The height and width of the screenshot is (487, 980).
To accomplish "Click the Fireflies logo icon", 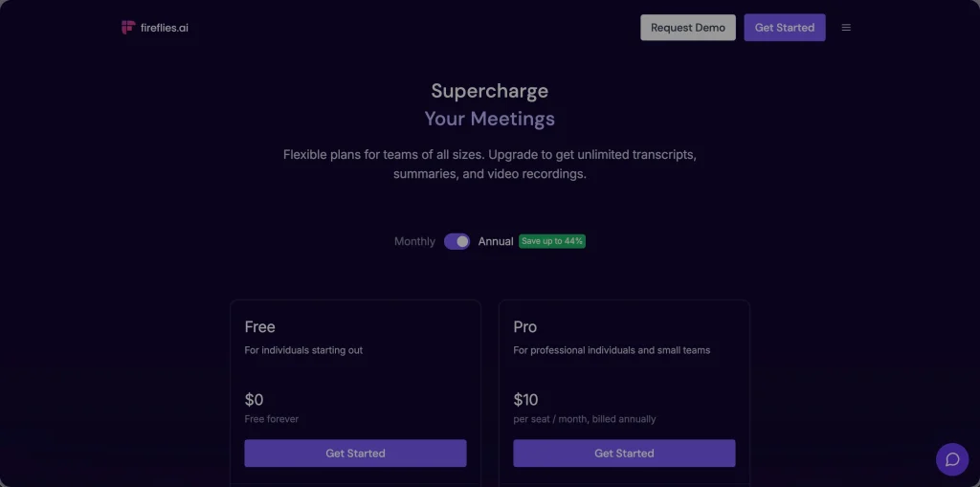I will tap(127, 28).
